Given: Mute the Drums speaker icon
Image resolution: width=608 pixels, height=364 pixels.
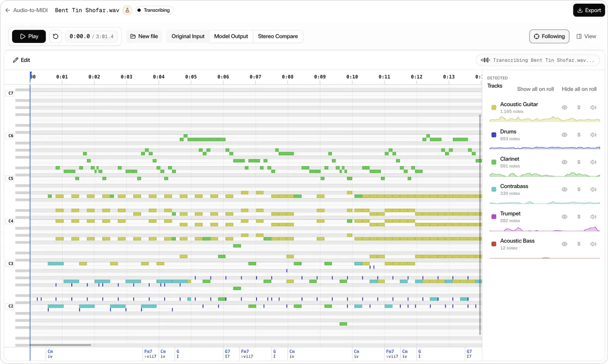Looking at the screenshot, I should tap(593, 135).
